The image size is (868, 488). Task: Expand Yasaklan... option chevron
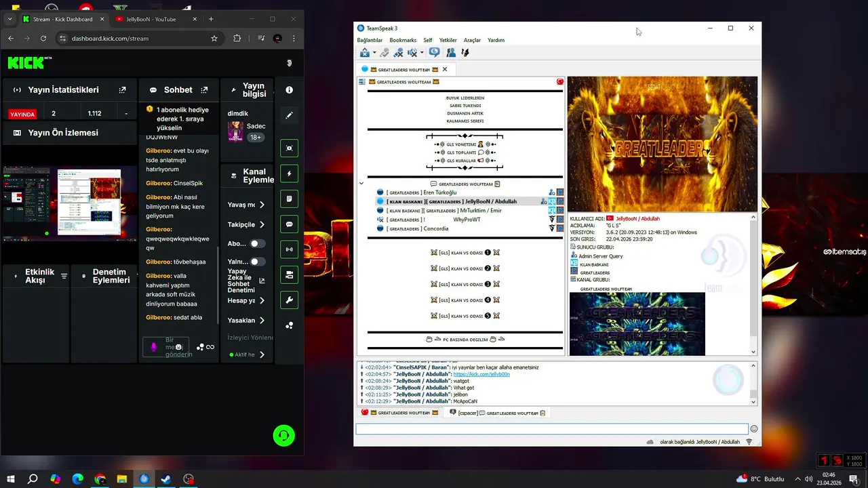262,321
